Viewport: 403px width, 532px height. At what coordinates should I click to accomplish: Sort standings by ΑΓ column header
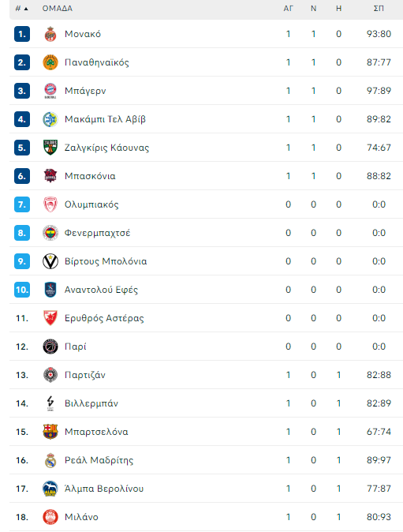coord(288,9)
